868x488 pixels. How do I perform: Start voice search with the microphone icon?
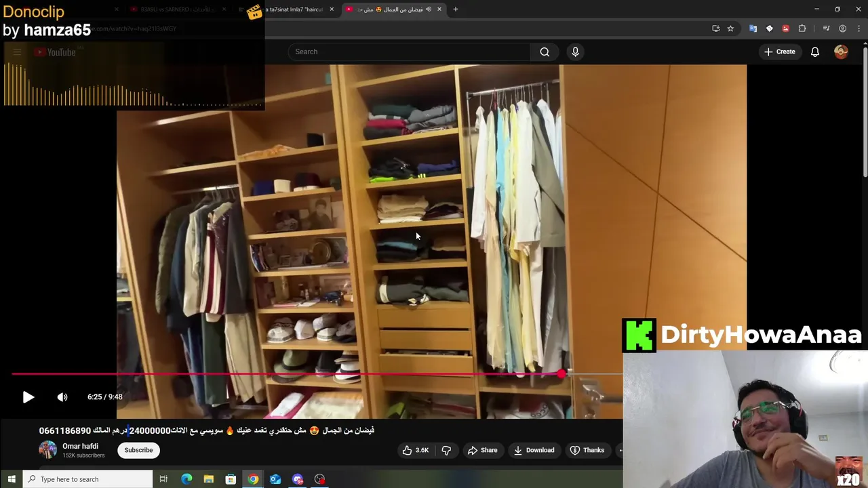click(575, 52)
